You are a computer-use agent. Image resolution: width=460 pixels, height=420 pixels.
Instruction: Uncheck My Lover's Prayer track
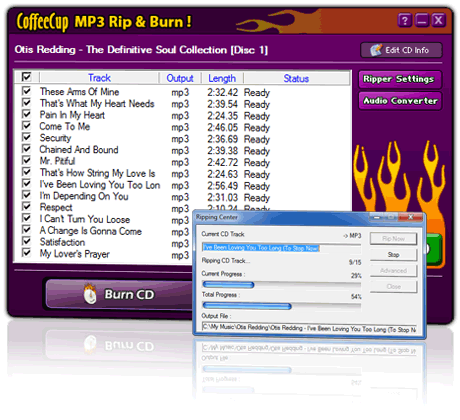pos(26,253)
